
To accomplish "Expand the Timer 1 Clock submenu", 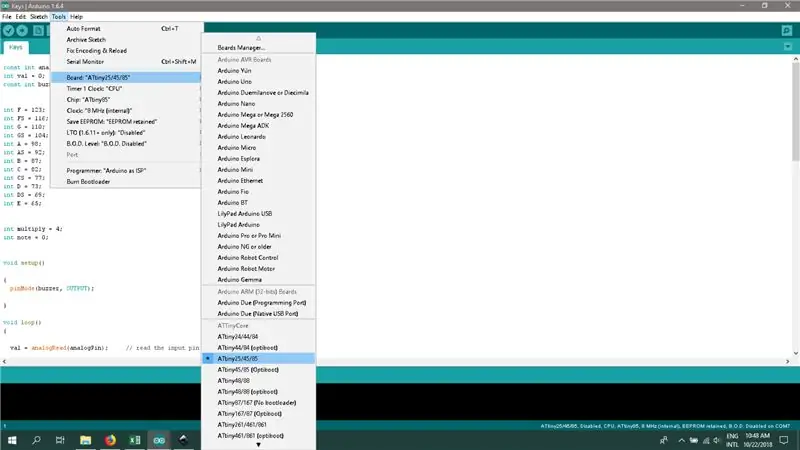I will click(126, 89).
